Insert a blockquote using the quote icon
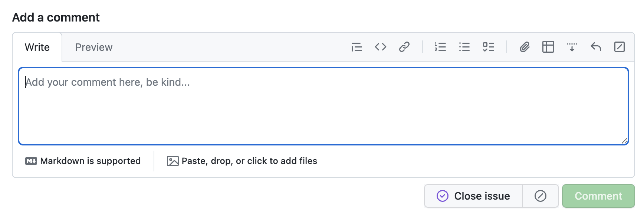Screen dimensions: 644x210 pyautogui.click(x=356, y=47)
